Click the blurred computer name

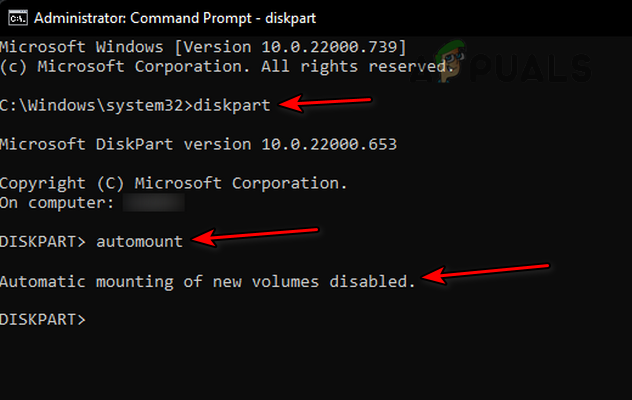click(x=153, y=202)
